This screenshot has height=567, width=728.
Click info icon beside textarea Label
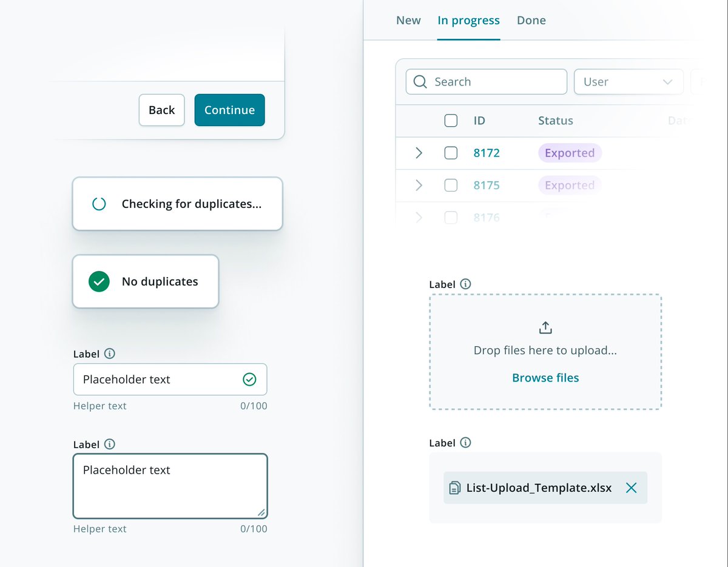[x=109, y=444]
